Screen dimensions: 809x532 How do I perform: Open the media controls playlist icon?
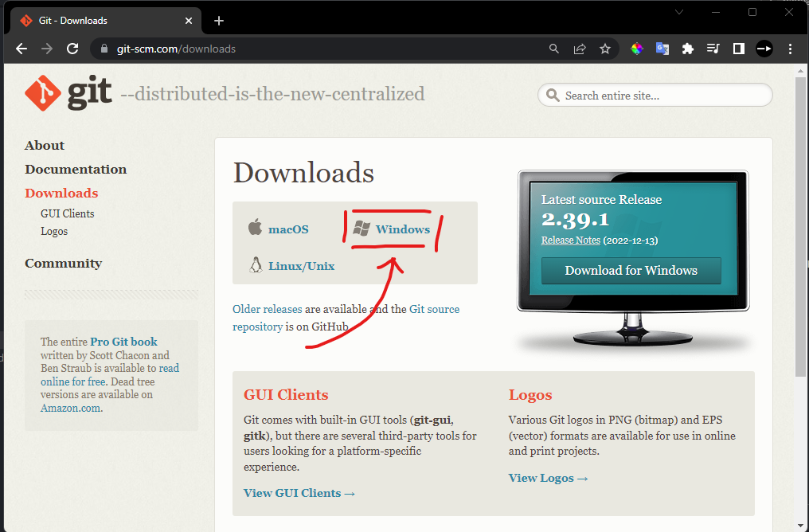coord(713,49)
